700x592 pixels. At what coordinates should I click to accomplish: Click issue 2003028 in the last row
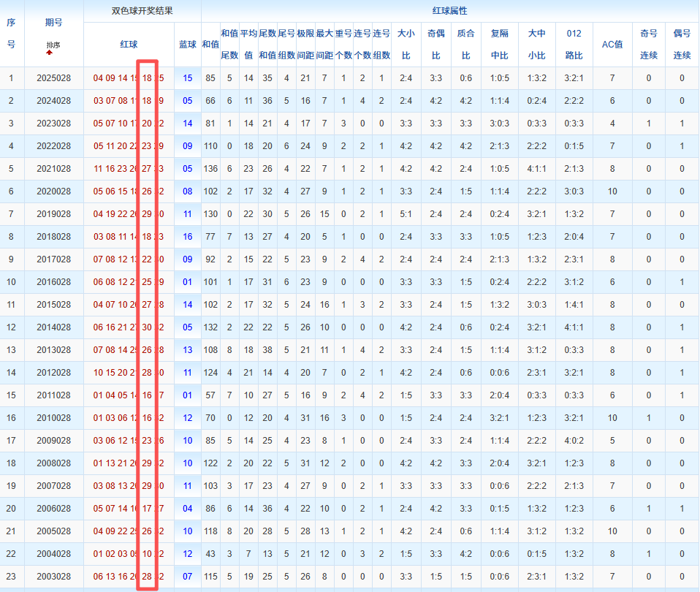tap(53, 577)
